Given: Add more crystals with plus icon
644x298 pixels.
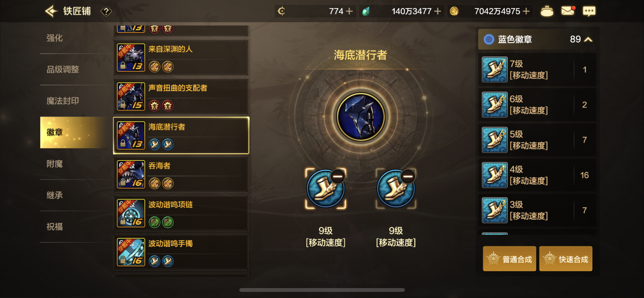Looking at the screenshot, I should (437, 11).
